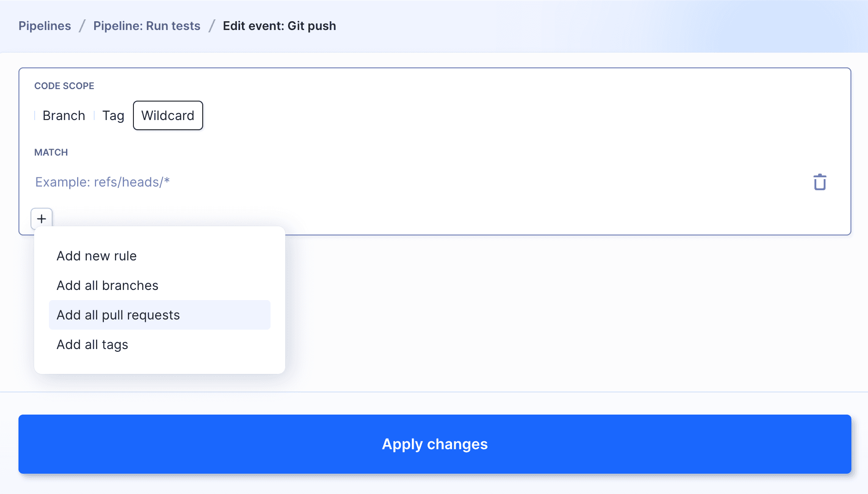Click the small divider mark left of Tag
Screen dimensions: 868x494
coord(94,115)
